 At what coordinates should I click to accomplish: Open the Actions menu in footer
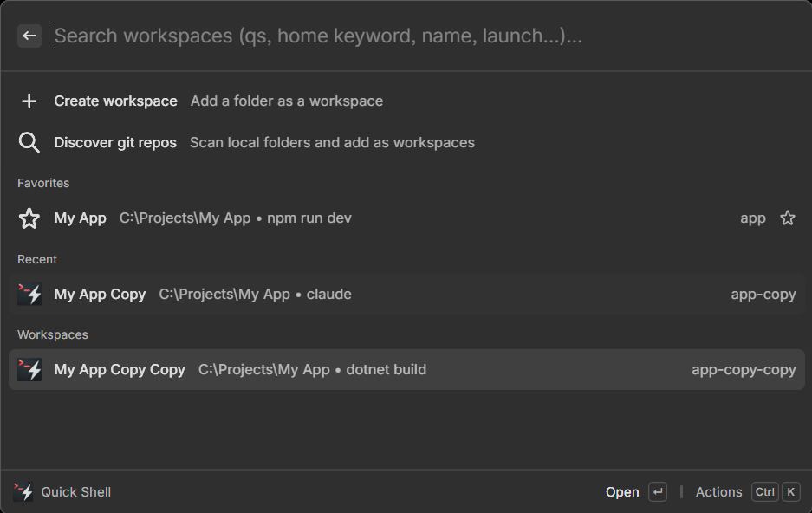tap(718, 492)
